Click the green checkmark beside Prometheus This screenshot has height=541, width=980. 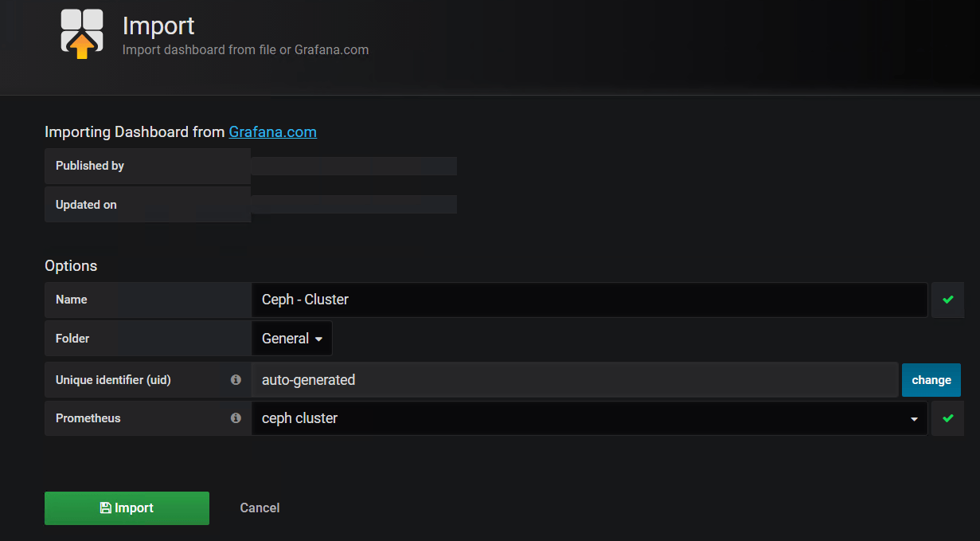[947, 418]
